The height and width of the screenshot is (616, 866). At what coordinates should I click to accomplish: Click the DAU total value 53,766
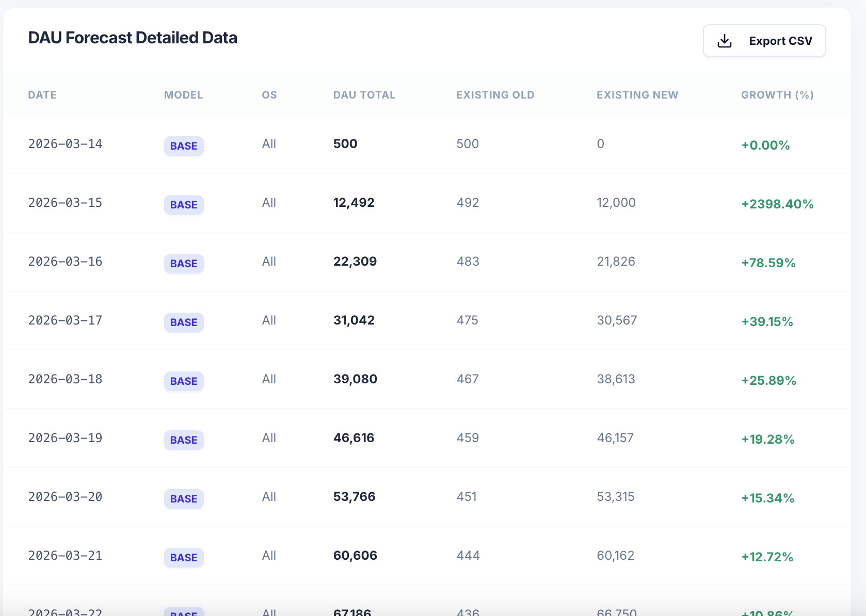[354, 497]
